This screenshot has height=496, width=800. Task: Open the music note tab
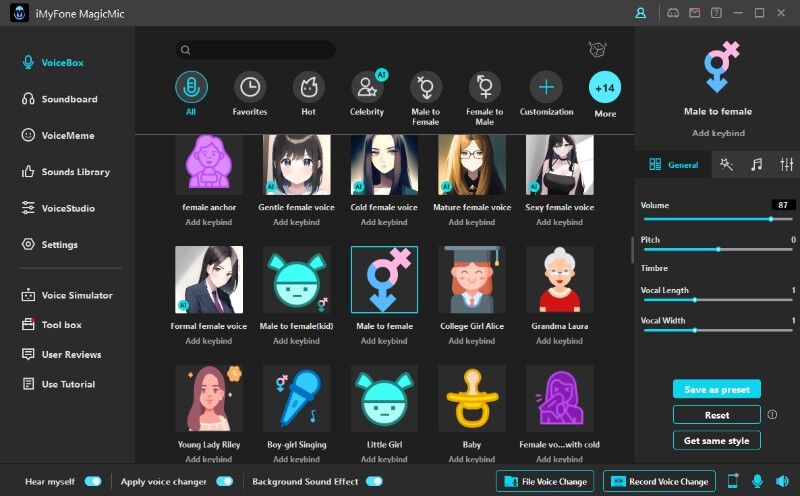tap(757, 164)
